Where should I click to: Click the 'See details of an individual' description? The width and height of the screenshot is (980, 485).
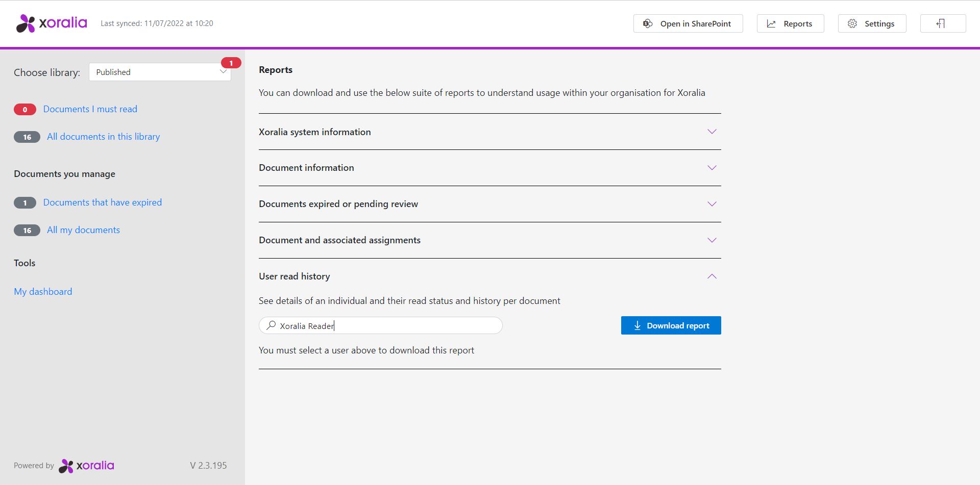(409, 301)
